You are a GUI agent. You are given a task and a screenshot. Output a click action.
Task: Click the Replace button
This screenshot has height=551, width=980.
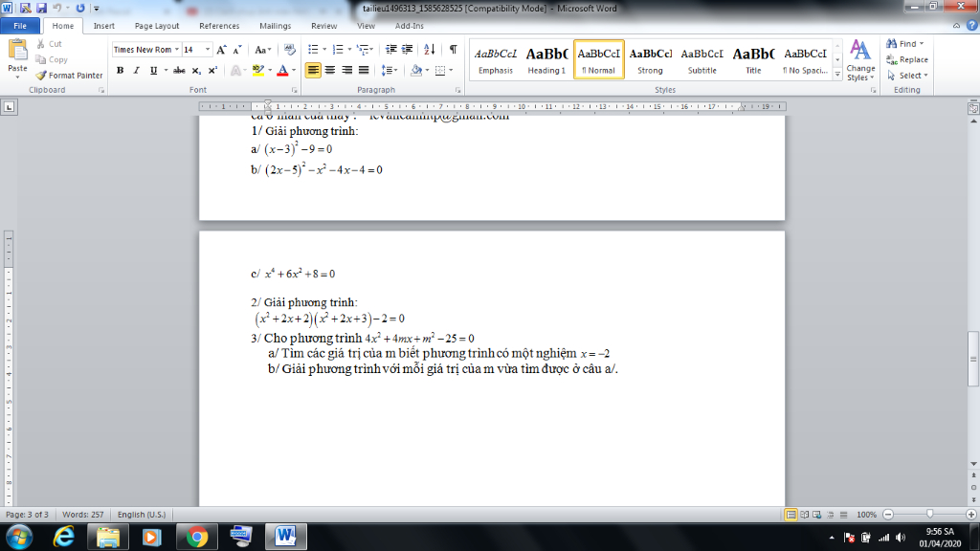[907, 59]
